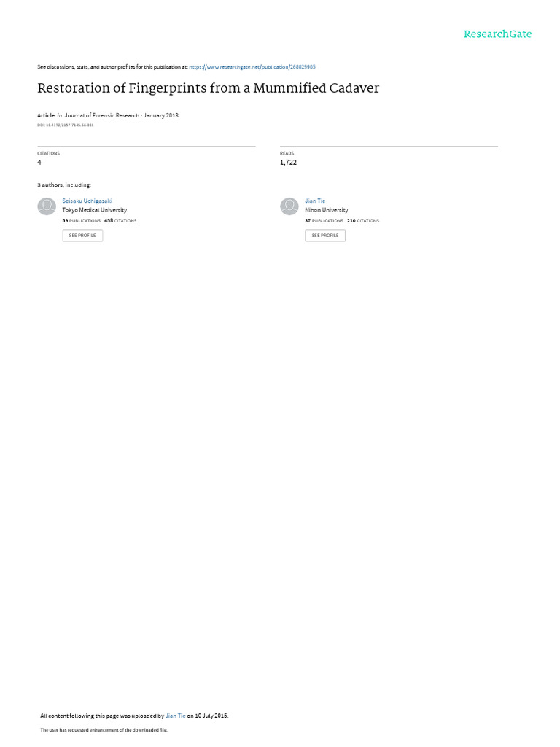Click the 59 publications stat

point(82,220)
